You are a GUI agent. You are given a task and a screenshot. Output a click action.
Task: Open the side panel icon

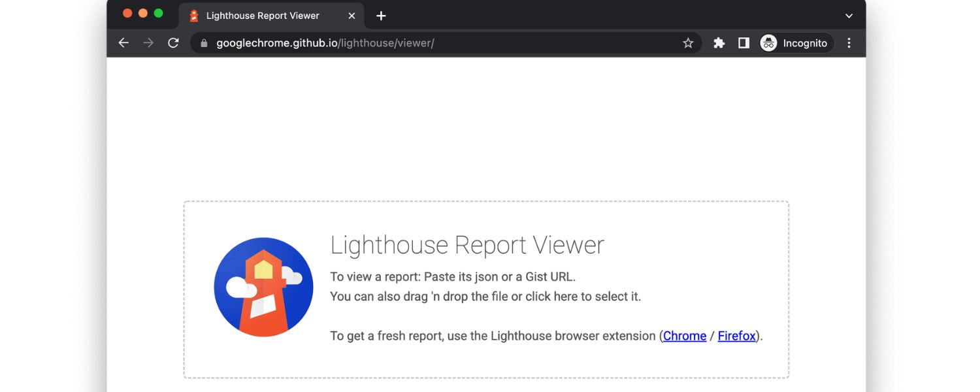(743, 42)
